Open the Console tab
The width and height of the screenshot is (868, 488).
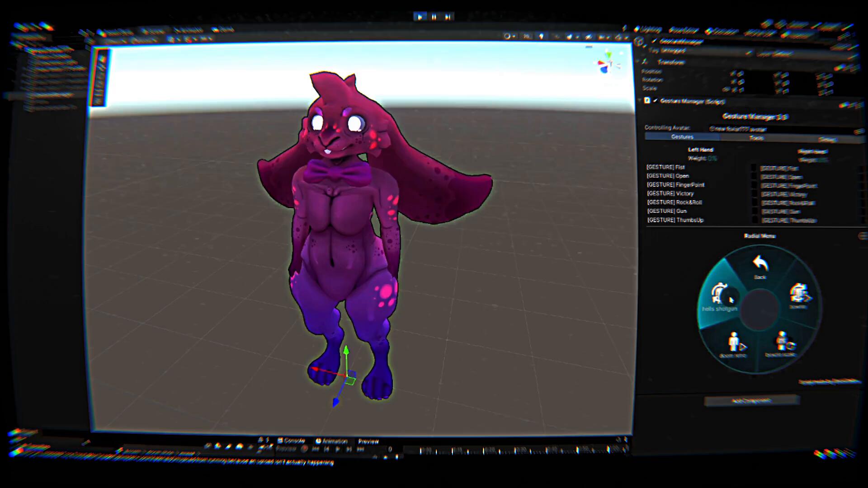pyautogui.click(x=292, y=441)
